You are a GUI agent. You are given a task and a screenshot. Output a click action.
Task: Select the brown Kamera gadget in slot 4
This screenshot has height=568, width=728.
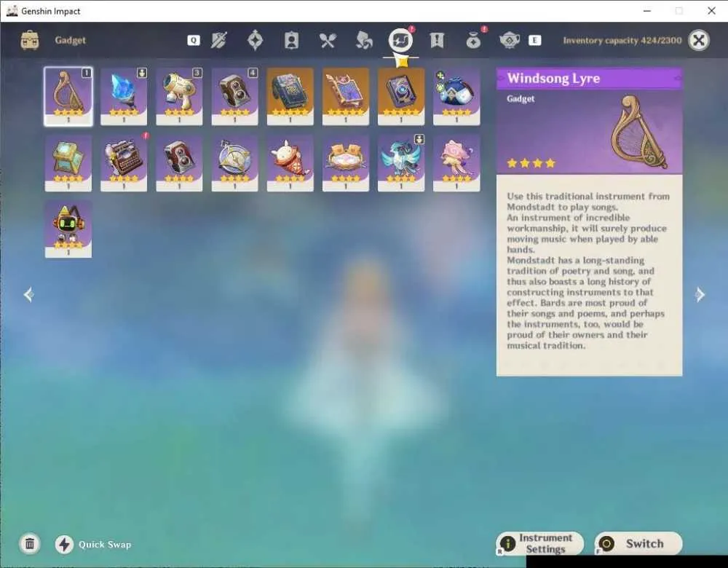click(234, 97)
